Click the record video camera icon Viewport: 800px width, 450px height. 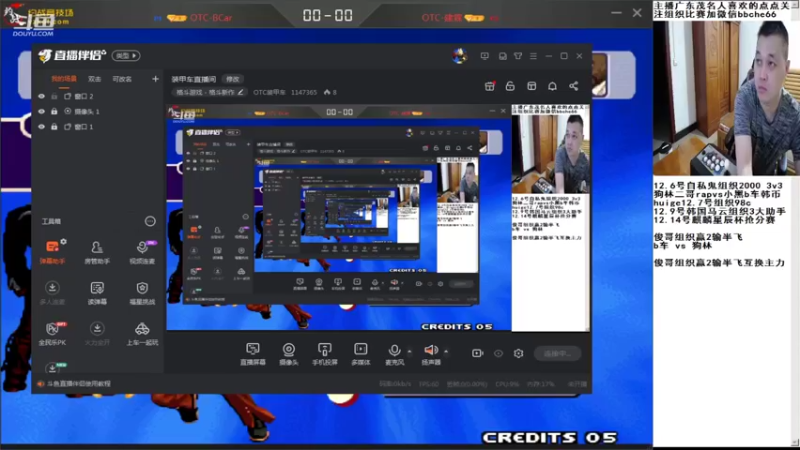(477, 353)
